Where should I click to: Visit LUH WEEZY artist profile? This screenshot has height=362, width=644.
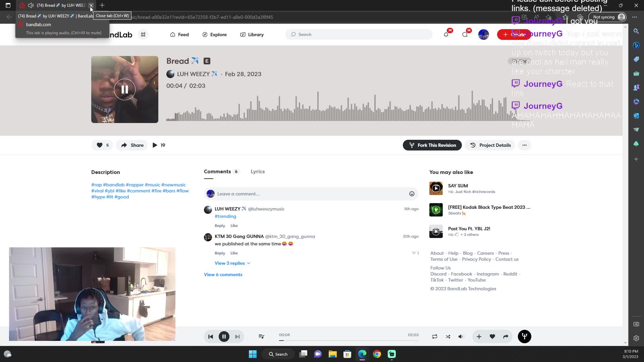coord(193,74)
